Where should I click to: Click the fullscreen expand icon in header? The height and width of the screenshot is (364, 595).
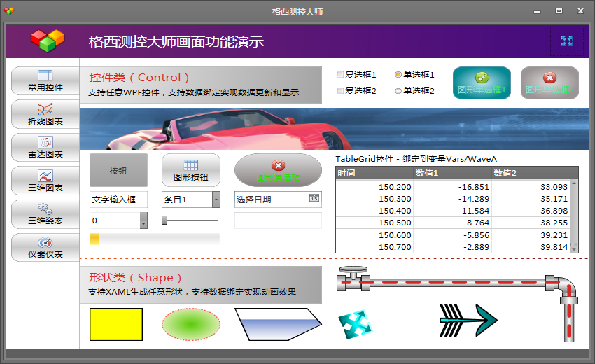pyautogui.click(x=566, y=41)
